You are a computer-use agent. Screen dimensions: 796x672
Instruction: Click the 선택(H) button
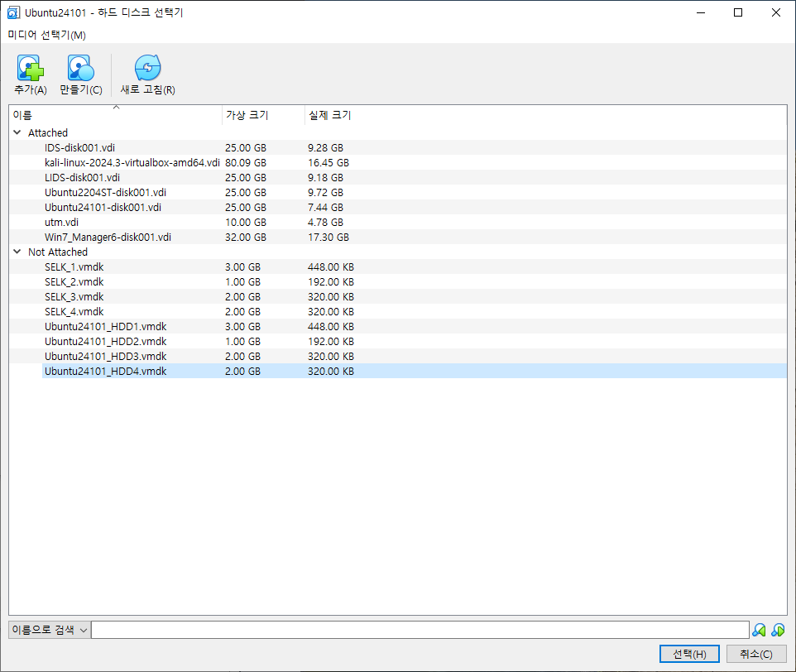coord(689,654)
